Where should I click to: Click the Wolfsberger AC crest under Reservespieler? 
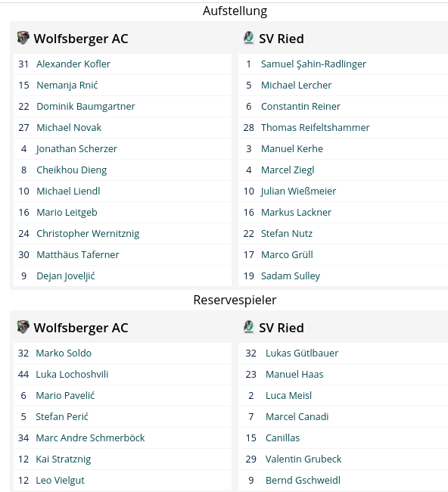pos(23,327)
